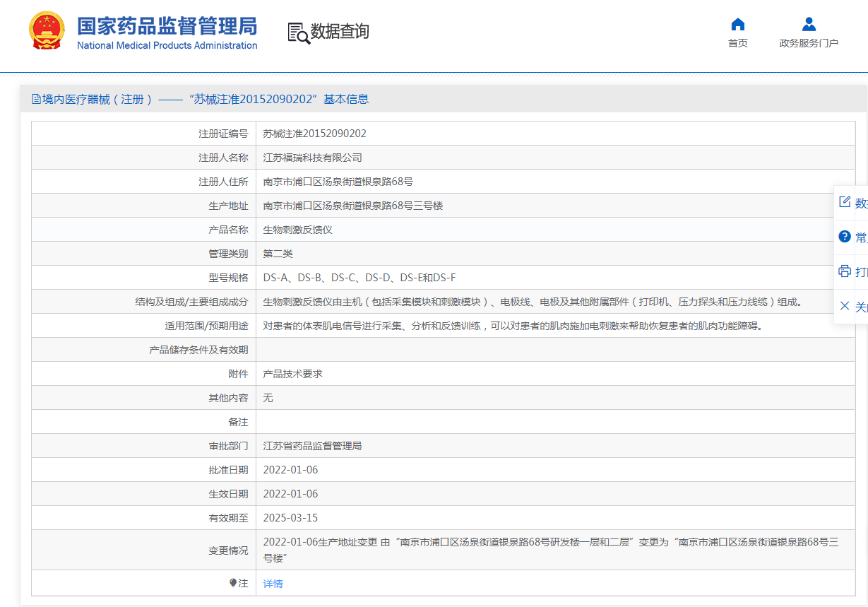Open 政务服务门户 user icon
This screenshot has height=607, width=868.
click(809, 24)
